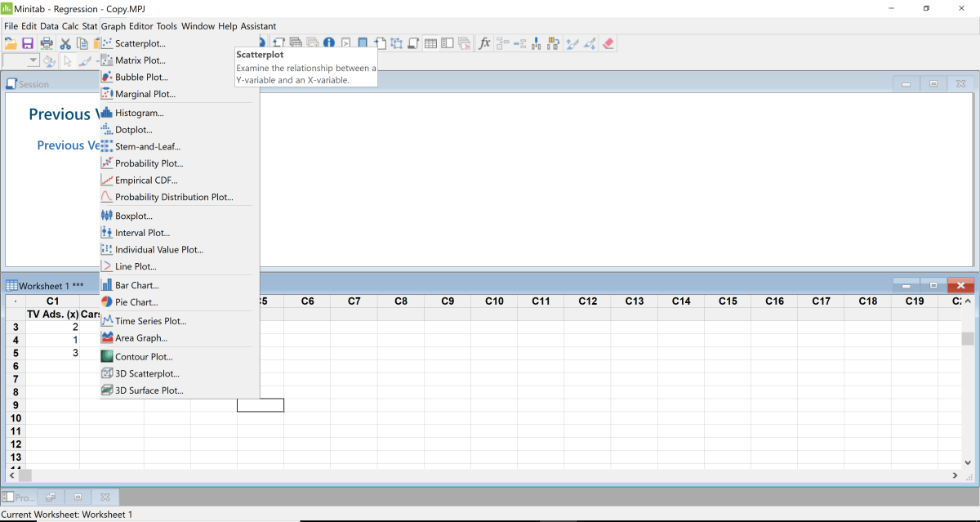Click the blue information circle icon
The image size is (980, 522).
[x=329, y=42]
